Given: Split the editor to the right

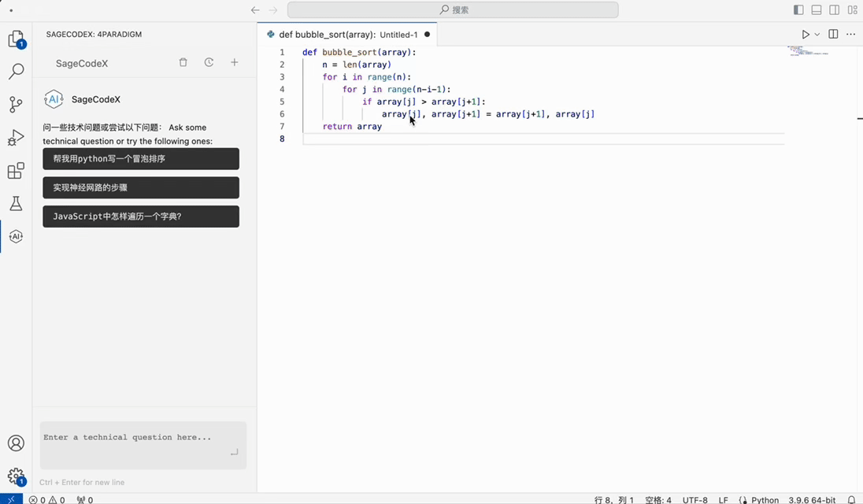Looking at the screenshot, I should pos(833,34).
